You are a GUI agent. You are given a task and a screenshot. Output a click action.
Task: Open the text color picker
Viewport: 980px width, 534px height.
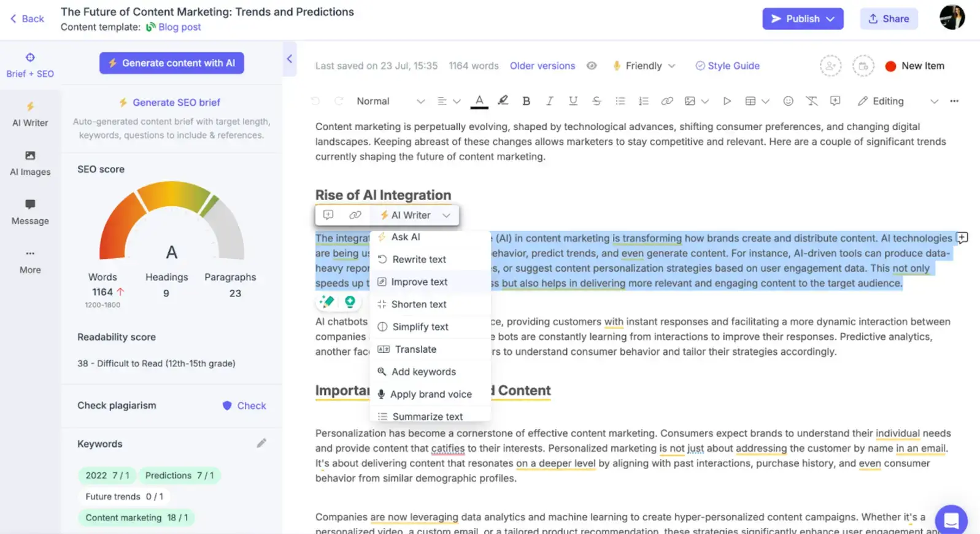[479, 101]
